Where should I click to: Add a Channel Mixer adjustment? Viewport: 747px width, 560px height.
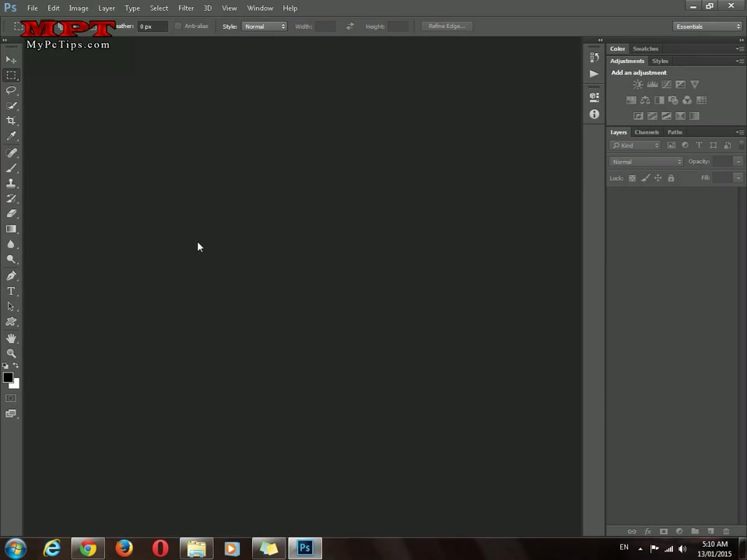687,100
